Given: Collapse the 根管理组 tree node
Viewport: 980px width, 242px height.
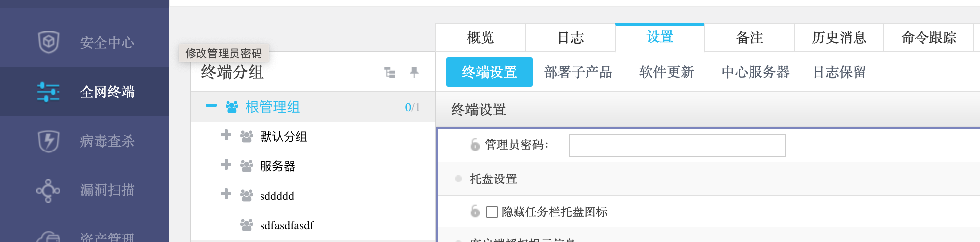Looking at the screenshot, I should [x=211, y=106].
